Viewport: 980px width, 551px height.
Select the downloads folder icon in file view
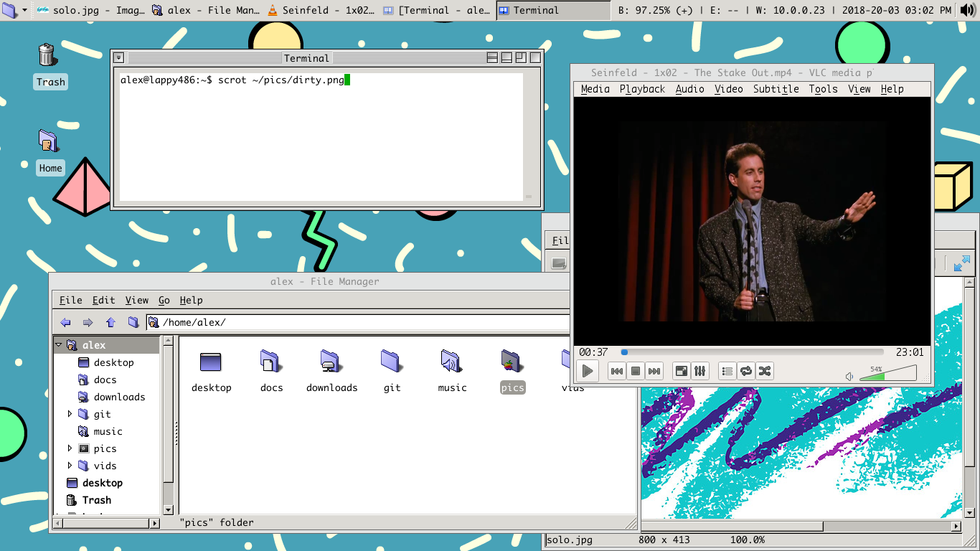pos(331,361)
